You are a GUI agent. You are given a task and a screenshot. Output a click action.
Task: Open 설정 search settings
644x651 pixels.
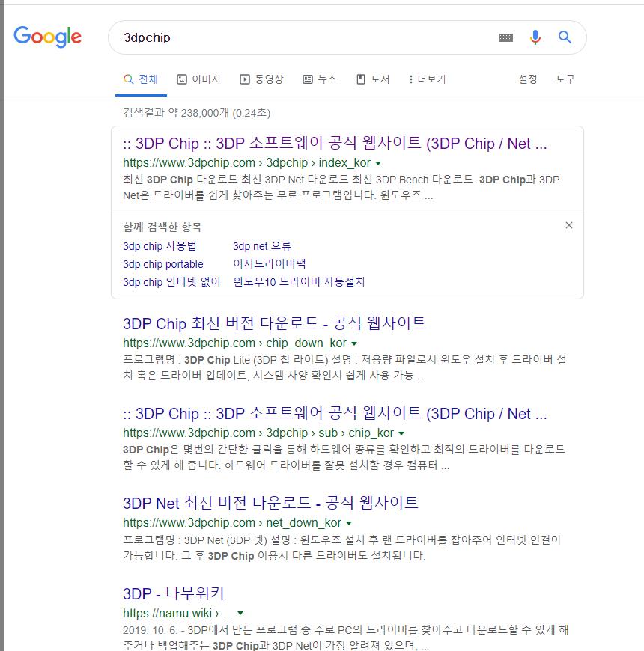528,79
